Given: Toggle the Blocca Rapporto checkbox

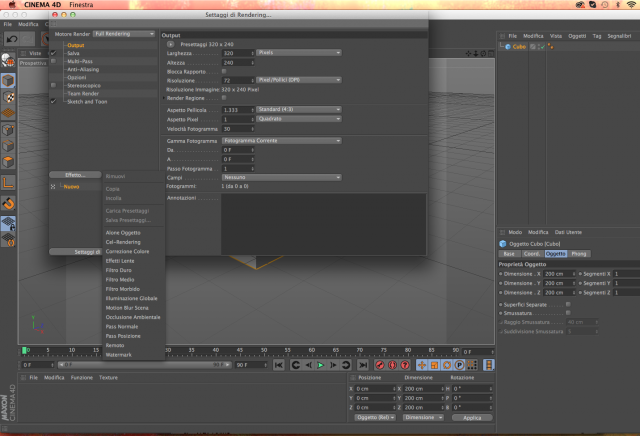Looking at the screenshot, I should (x=224, y=71).
